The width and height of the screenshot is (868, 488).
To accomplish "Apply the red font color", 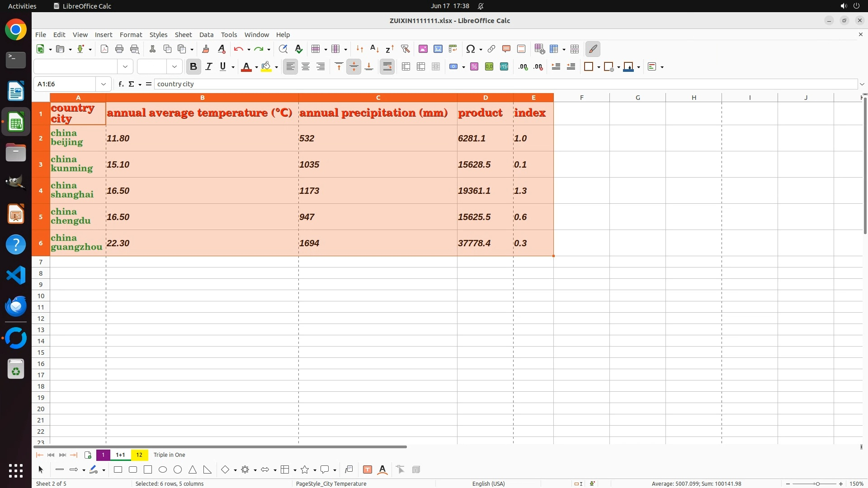I will point(246,67).
